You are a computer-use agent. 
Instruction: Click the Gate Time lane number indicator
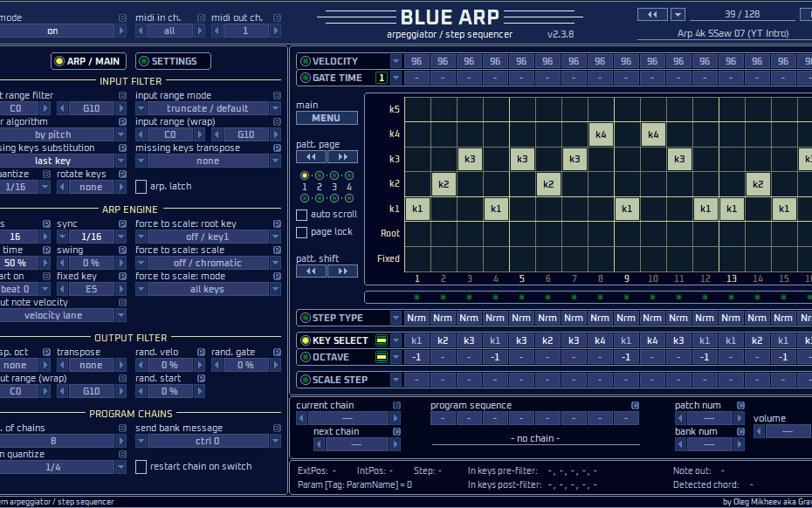click(382, 78)
